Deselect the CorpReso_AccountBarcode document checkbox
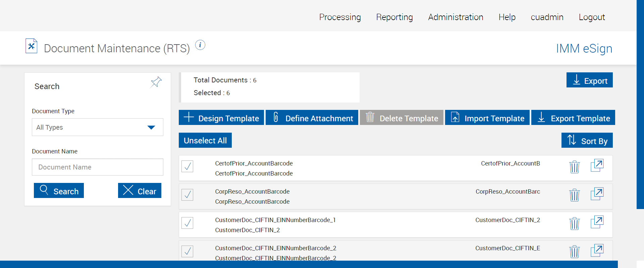This screenshot has width=644, height=268. pyautogui.click(x=187, y=195)
